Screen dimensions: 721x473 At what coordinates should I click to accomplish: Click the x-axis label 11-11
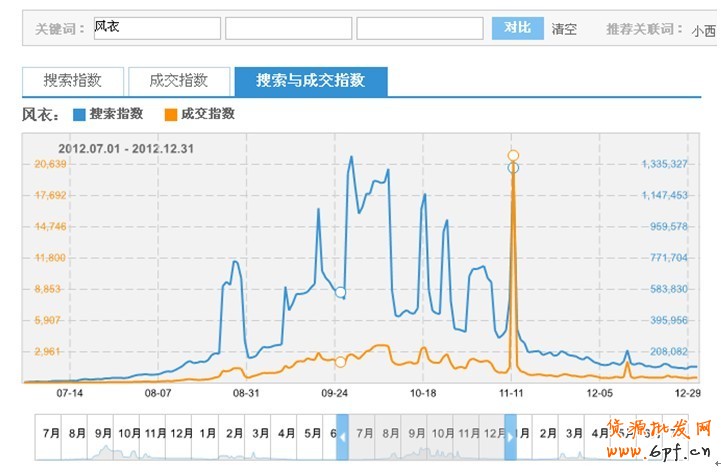pos(511,393)
